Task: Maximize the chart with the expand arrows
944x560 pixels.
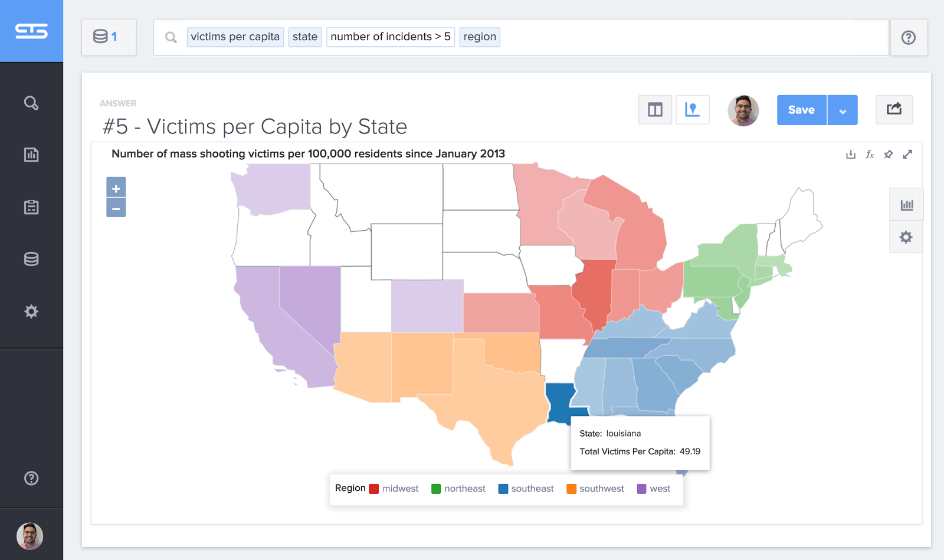Action: click(x=907, y=155)
